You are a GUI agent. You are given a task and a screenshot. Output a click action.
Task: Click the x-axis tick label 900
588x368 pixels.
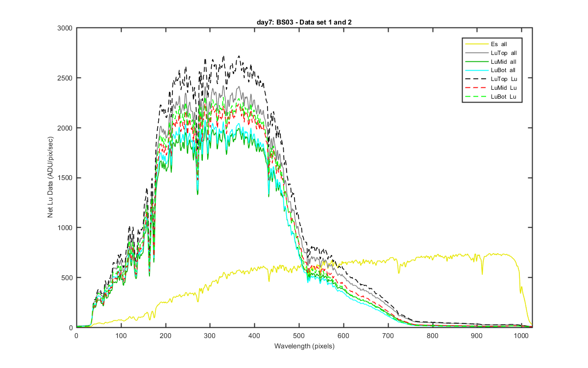tap(477, 336)
